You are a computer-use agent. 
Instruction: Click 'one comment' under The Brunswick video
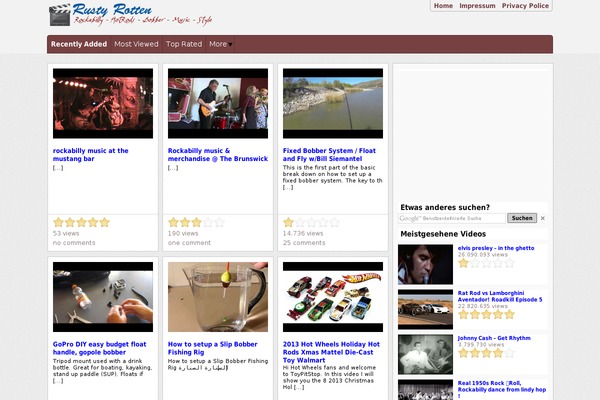189,243
